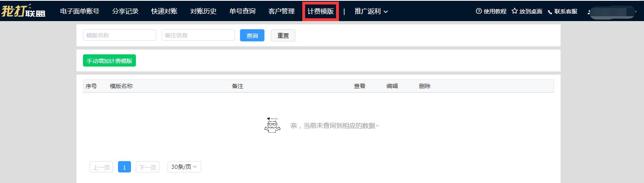Click 手动增加计费模版 green button
This screenshot has height=183, width=644.
tap(109, 61)
